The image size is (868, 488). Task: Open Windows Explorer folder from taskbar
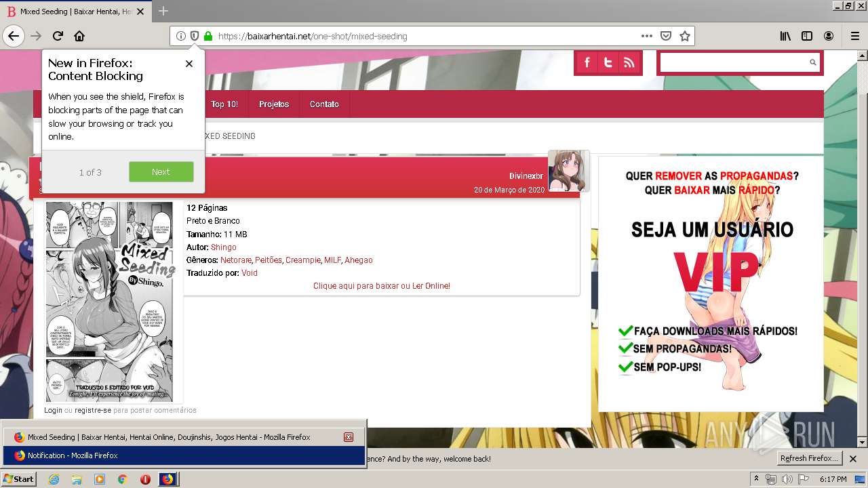point(77,479)
